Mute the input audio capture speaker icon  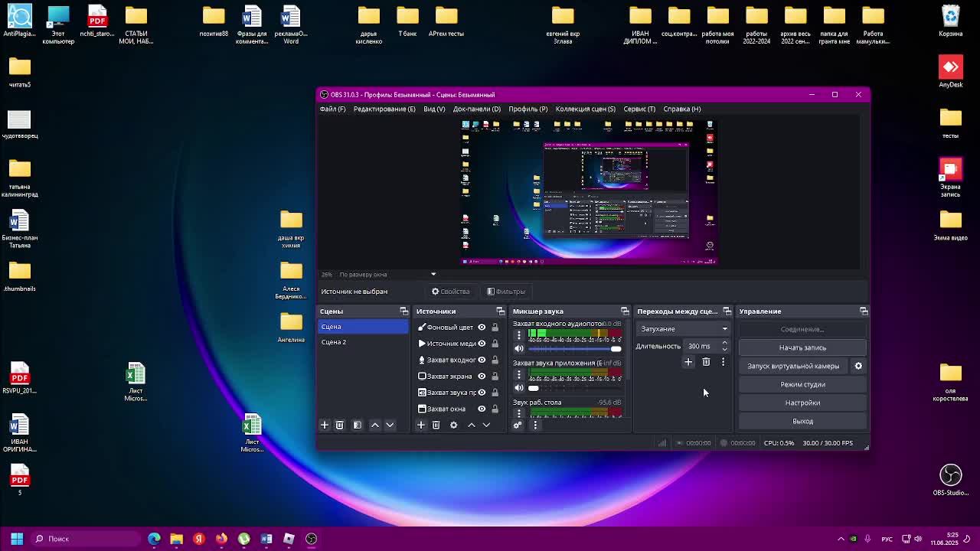[519, 349]
